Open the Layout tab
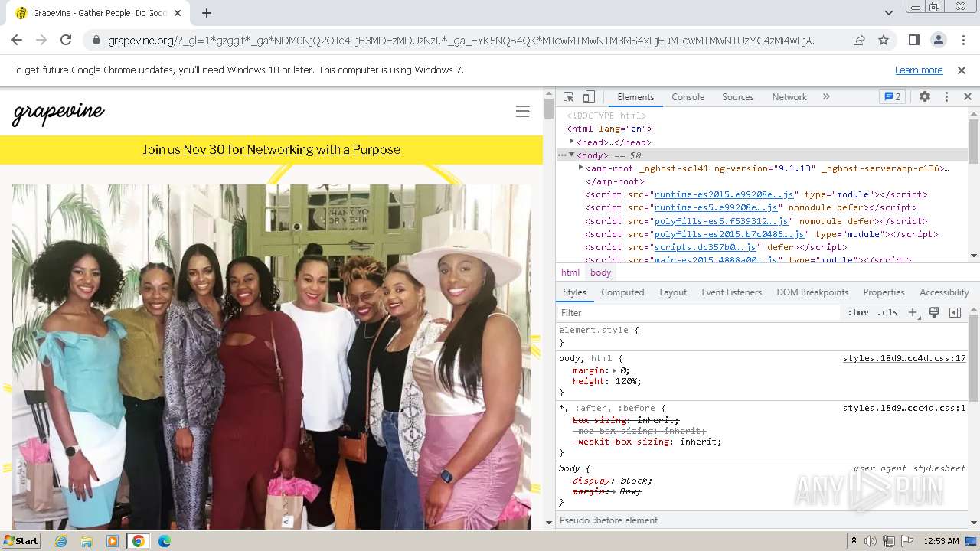Viewport: 980px width, 551px height. coord(673,292)
